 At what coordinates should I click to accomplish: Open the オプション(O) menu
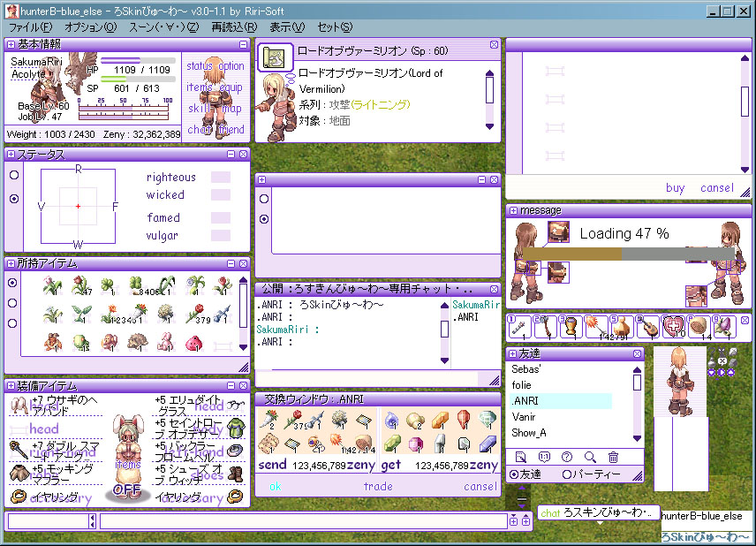(91, 27)
